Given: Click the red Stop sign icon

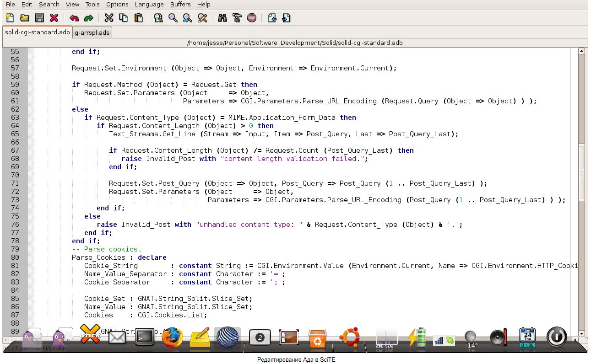Looking at the screenshot, I should point(252,18).
